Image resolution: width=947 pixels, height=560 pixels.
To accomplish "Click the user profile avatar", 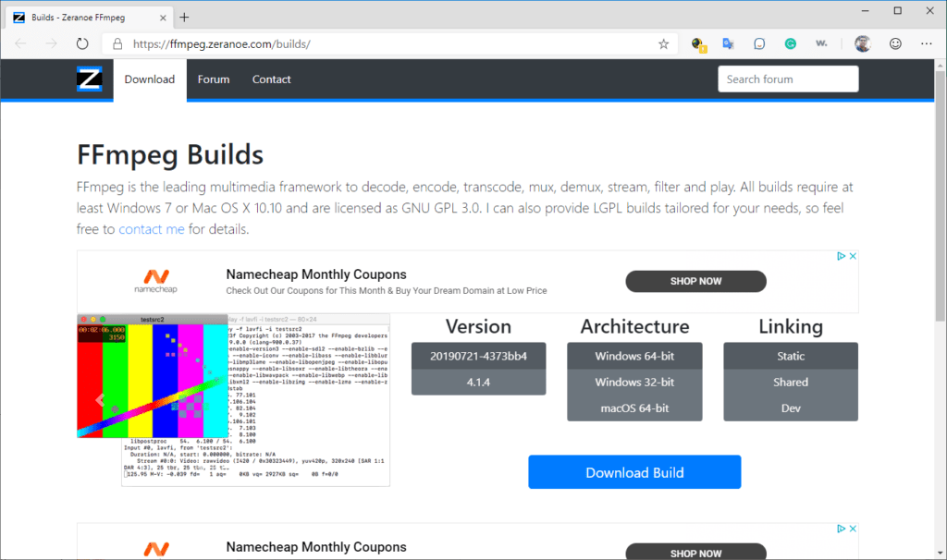I will [x=862, y=43].
